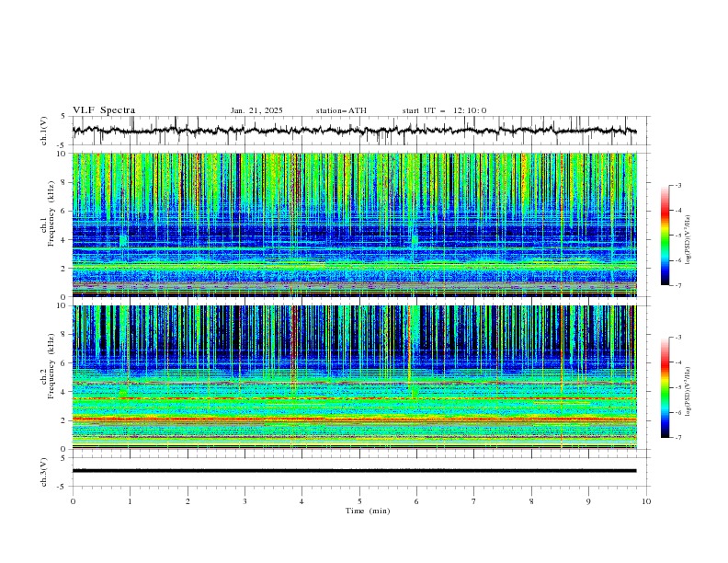Image resolution: width=728 pixels, height=563 pixels.
Task: Click the "ch.1(V)" waveform axis label
Action: pyautogui.click(x=44, y=131)
